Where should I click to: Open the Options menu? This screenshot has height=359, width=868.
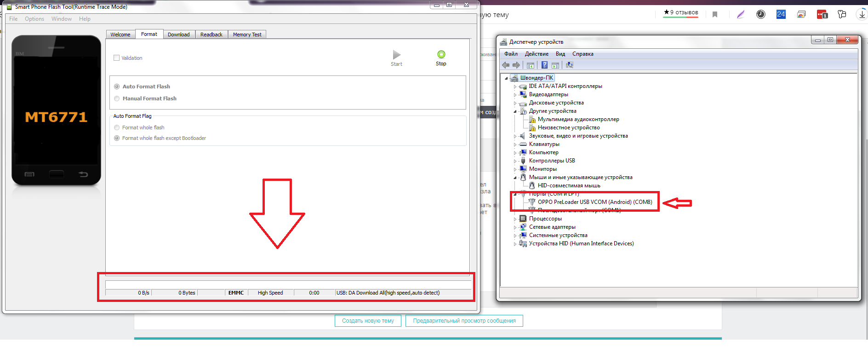tap(34, 19)
